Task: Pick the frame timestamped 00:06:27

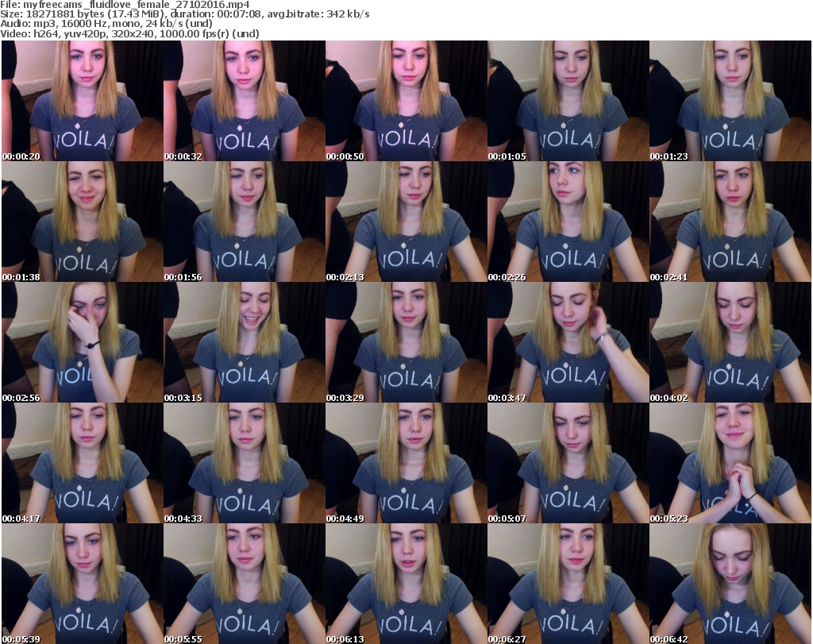Action: (568, 584)
